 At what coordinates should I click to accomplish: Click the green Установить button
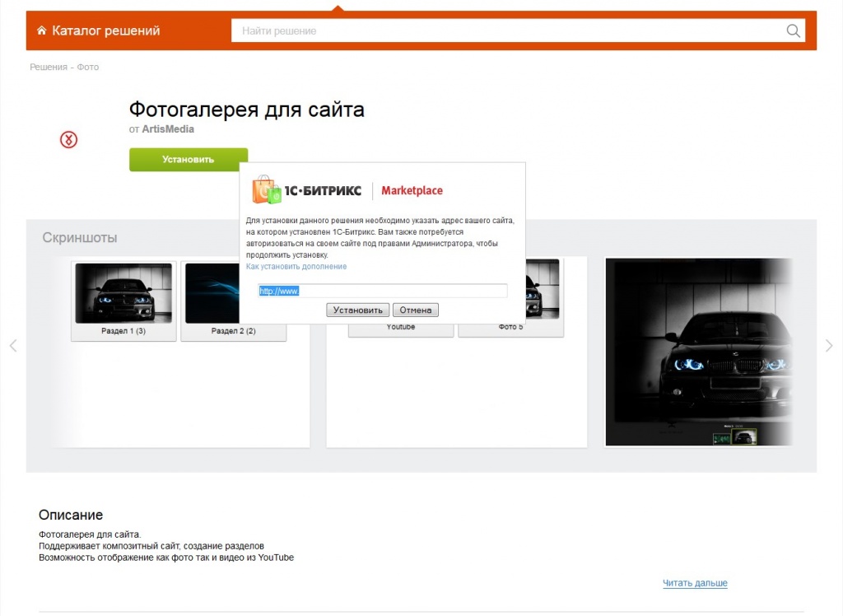pyautogui.click(x=189, y=159)
